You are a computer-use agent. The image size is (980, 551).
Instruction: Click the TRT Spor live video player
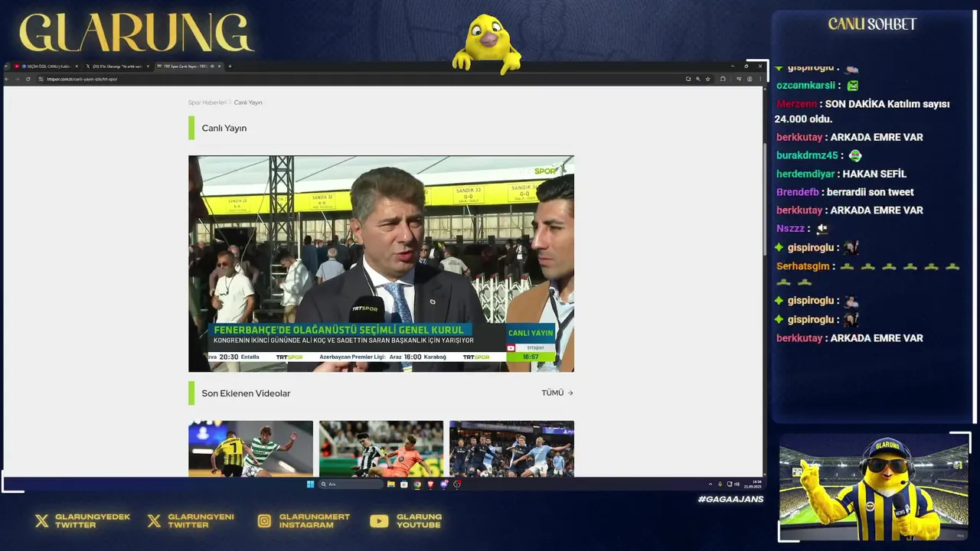[381, 264]
